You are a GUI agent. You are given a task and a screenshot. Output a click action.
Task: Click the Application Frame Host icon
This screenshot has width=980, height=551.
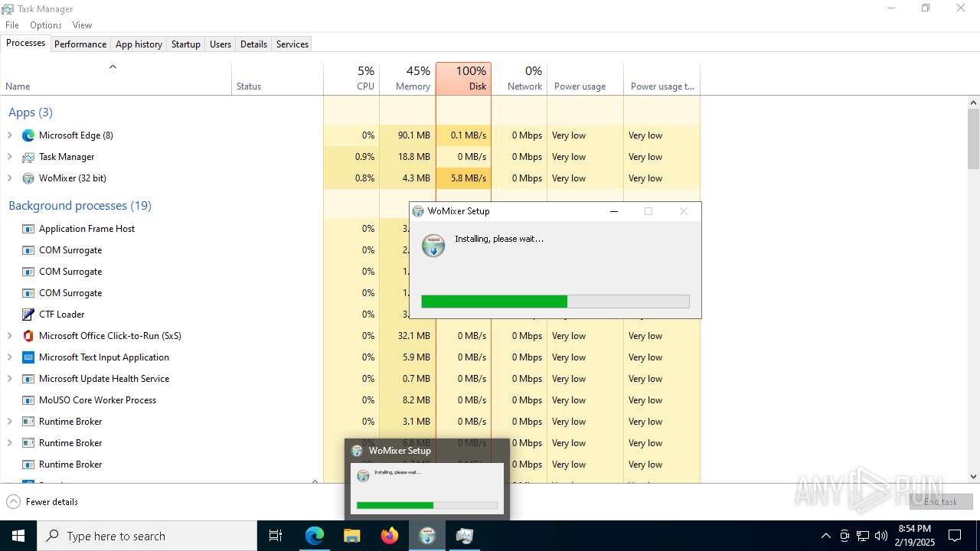tap(28, 229)
